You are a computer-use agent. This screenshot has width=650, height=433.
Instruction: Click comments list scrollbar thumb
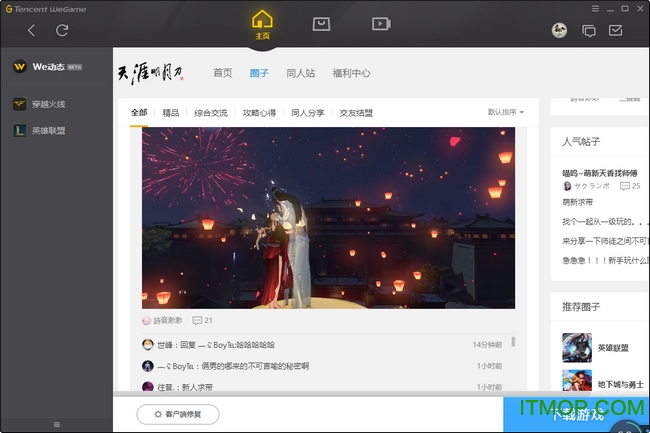(x=513, y=341)
